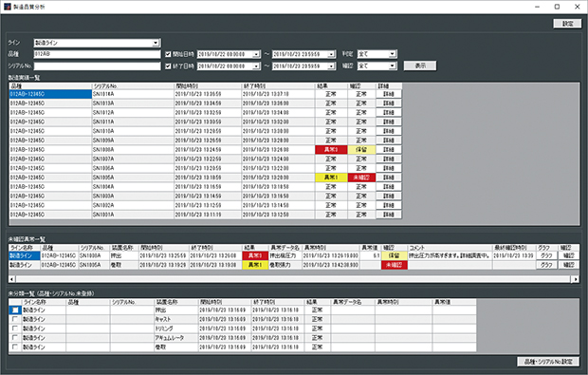Click the 設定 settings button
Viewport: 588px width, 375px height.
[567, 24]
